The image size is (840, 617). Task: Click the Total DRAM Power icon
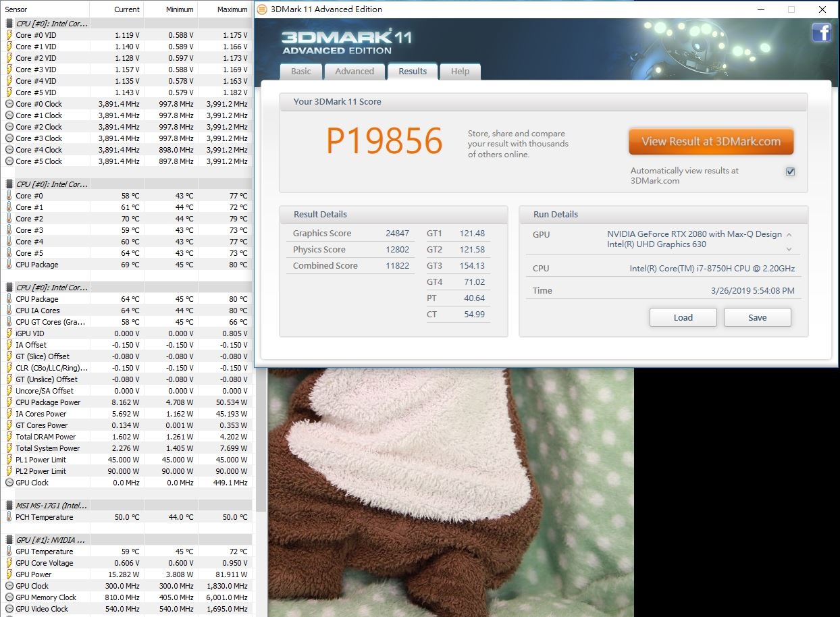click(x=9, y=437)
